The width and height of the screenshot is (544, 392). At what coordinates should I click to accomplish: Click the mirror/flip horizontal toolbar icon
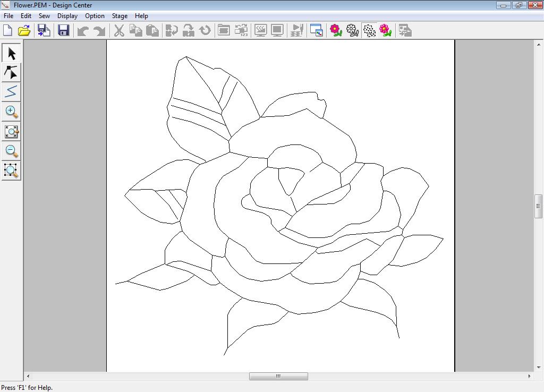[x=172, y=30]
